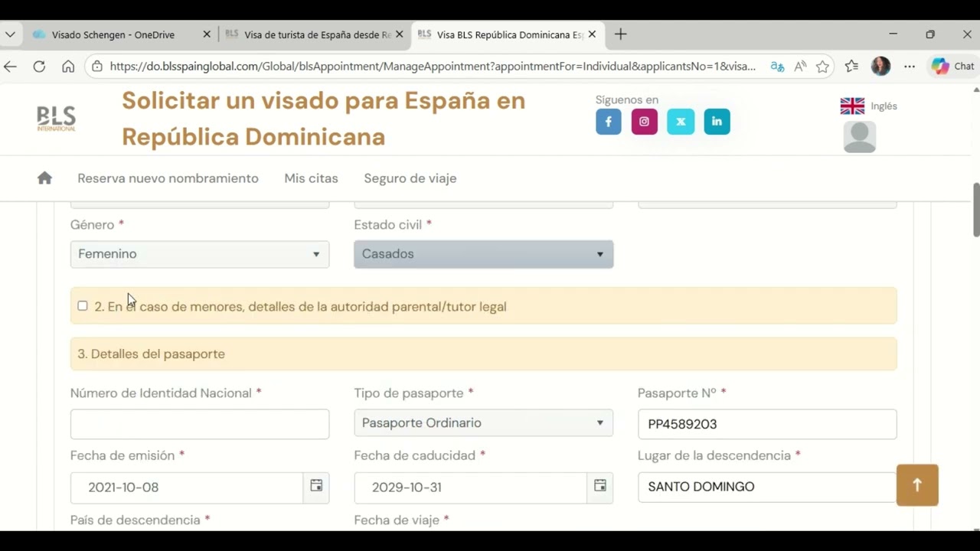The image size is (980, 551).
Task: Click Fecha de emisión date field
Action: [187, 487]
